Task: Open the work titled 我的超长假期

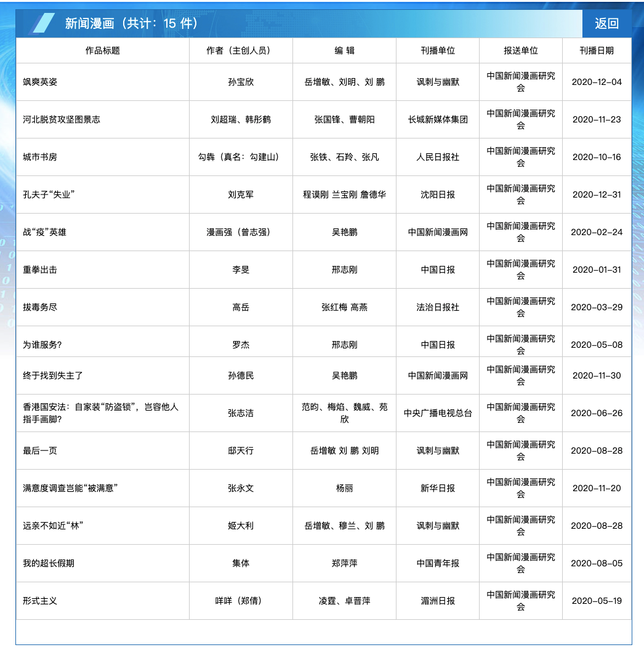Action: [49, 563]
